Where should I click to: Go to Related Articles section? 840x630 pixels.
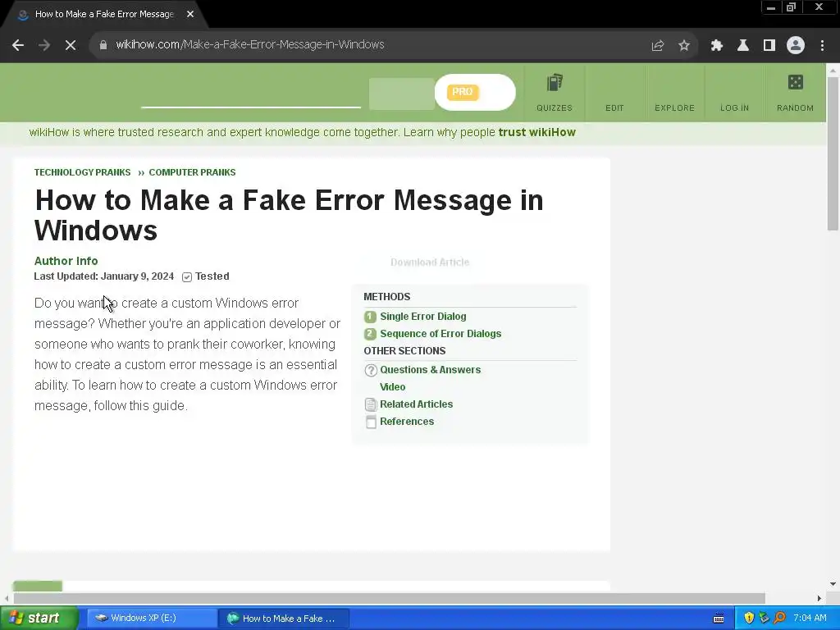[x=416, y=404]
